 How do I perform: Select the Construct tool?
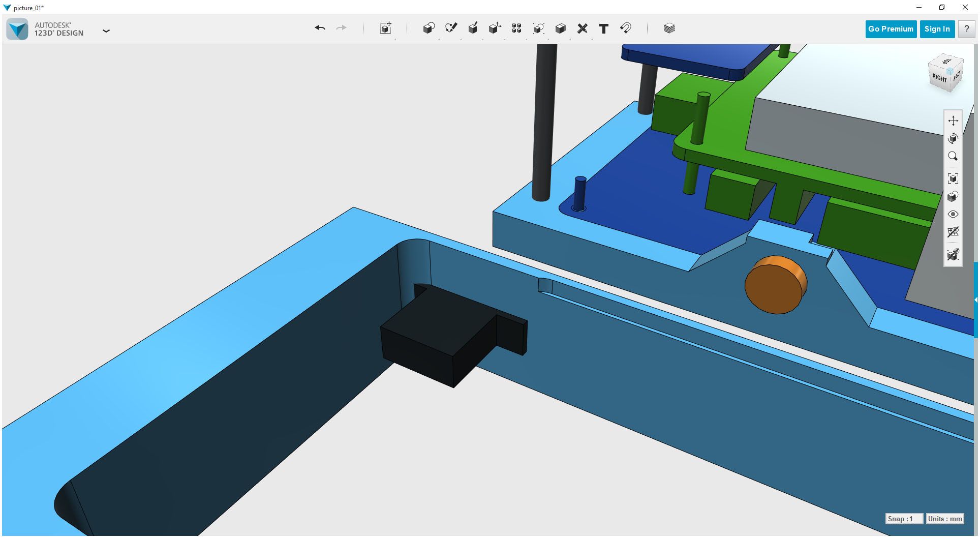tap(473, 28)
